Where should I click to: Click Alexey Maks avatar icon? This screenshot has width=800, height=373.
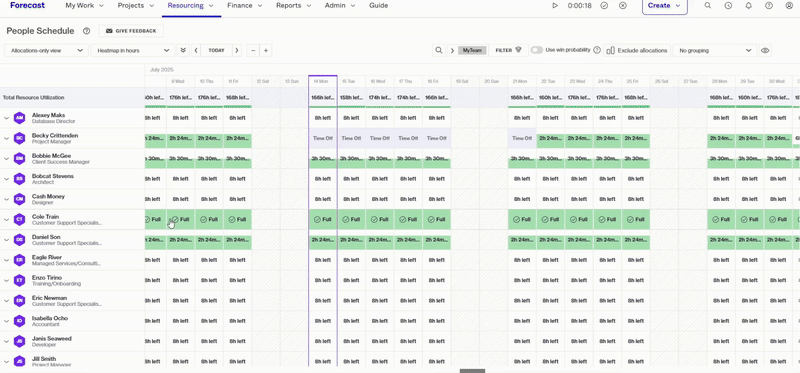(x=19, y=118)
